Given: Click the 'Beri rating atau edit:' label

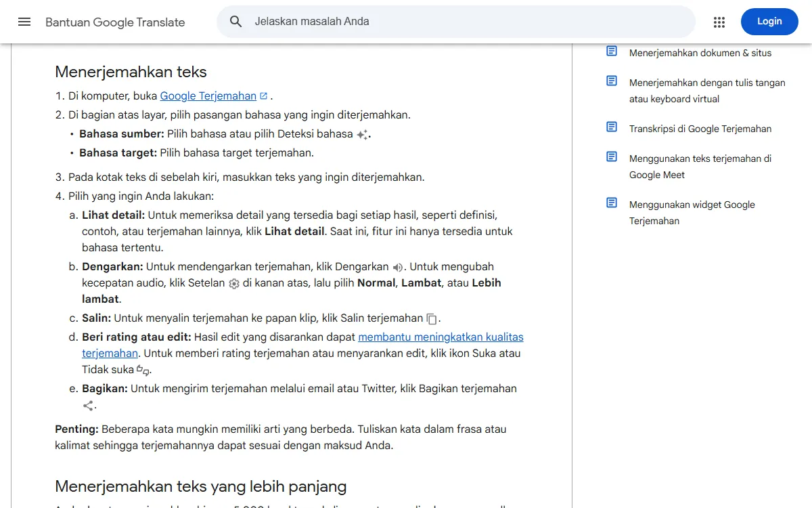Looking at the screenshot, I should tap(137, 337).
